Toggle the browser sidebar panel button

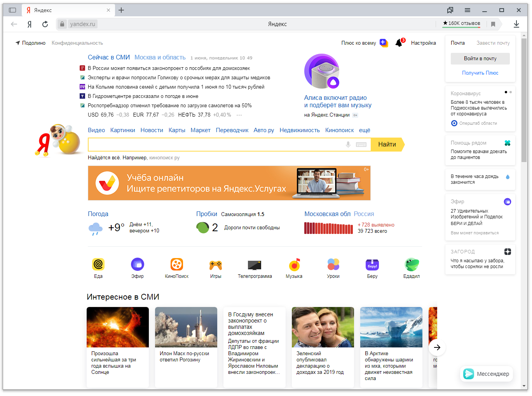click(x=12, y=10)
